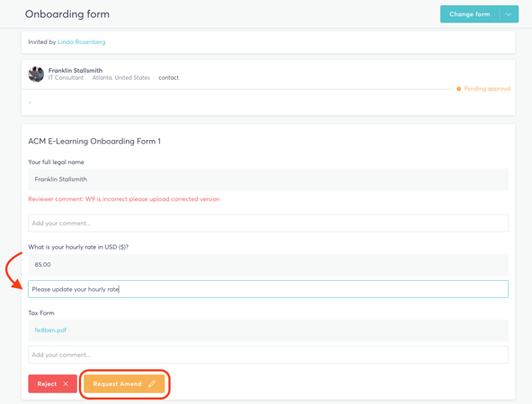Click the pencil icon on Request Amend

pyautogui.click(x=152, y=383)
